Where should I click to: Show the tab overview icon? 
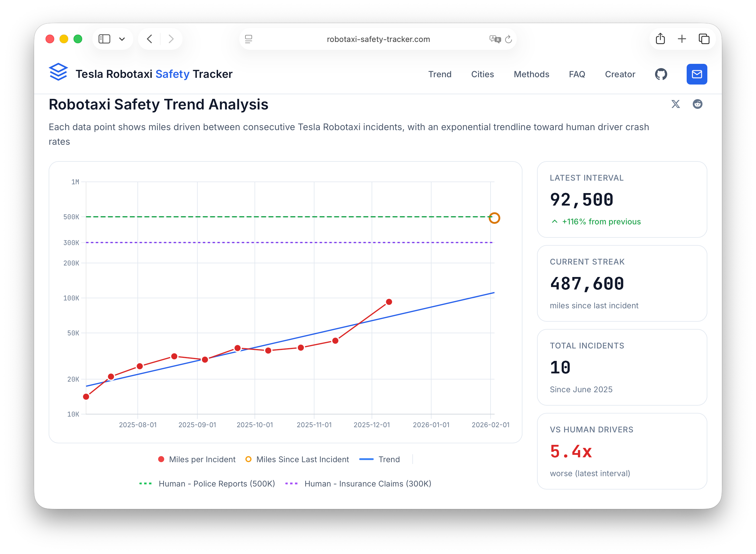point(704,39)
